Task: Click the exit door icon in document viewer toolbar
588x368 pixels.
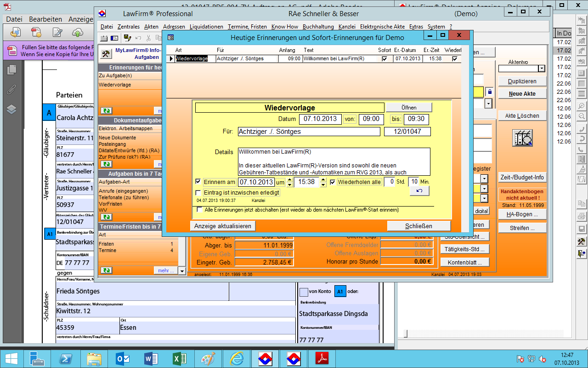Action: pos(582,253)
